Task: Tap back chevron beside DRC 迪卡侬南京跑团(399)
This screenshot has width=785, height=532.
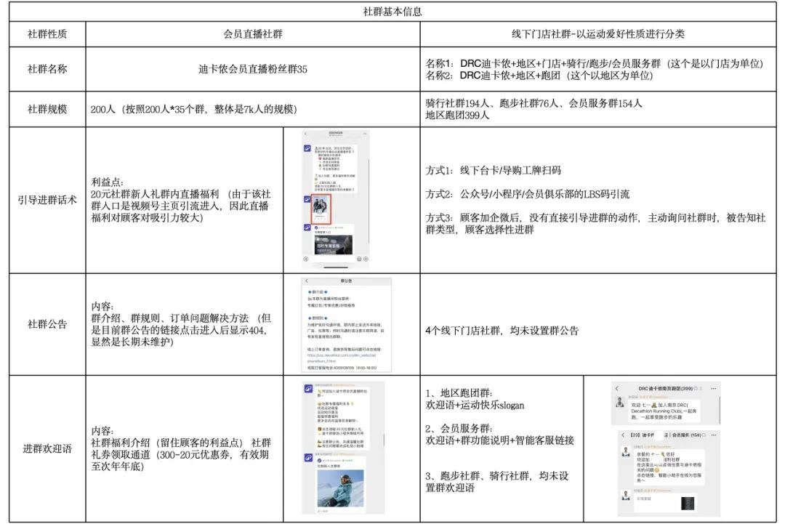Action: 617,388
